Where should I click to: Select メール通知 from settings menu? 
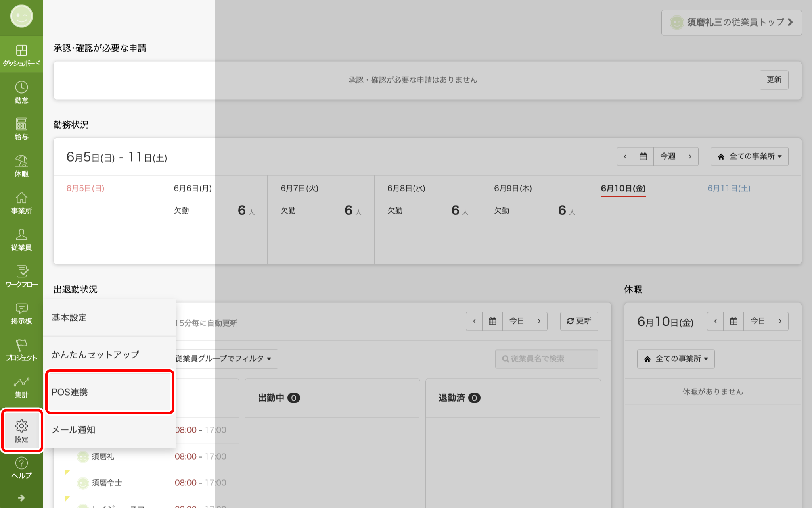click(x=110, y=430)
